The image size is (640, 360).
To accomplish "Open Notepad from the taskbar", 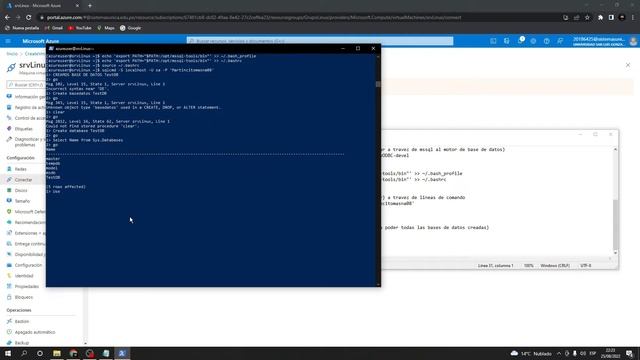I will (x=106, y=353).
